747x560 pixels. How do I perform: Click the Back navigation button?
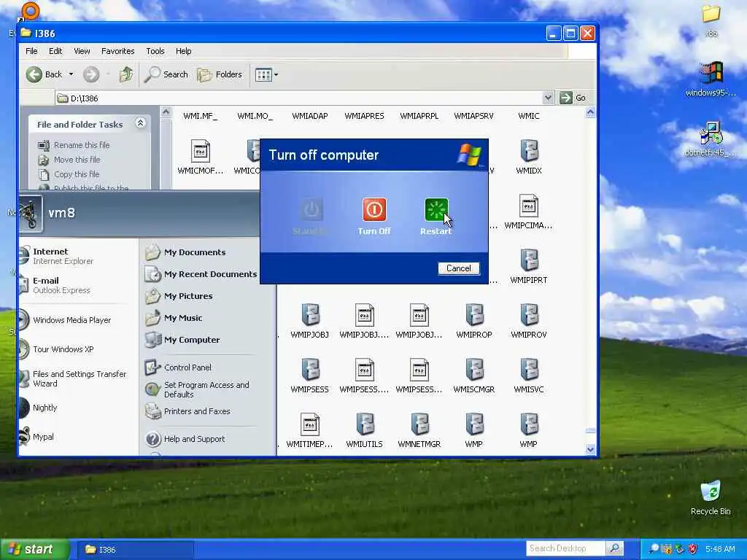[x=44, y=74]
